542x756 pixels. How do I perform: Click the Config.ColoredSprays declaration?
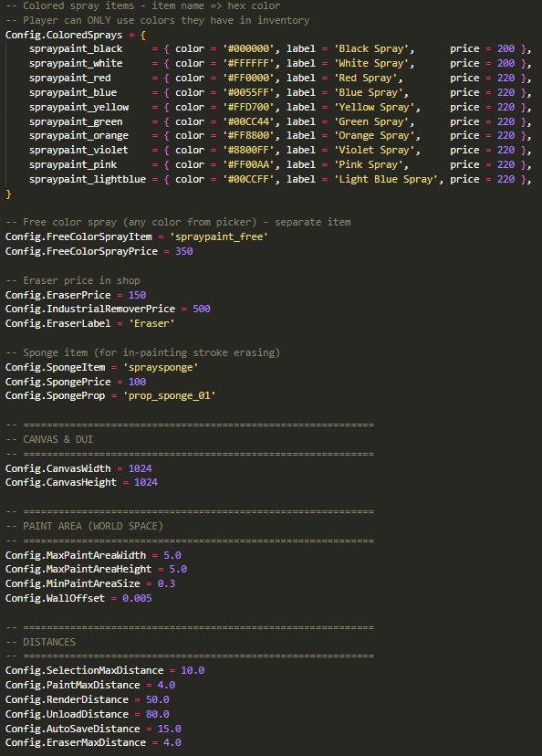point(64,36)
